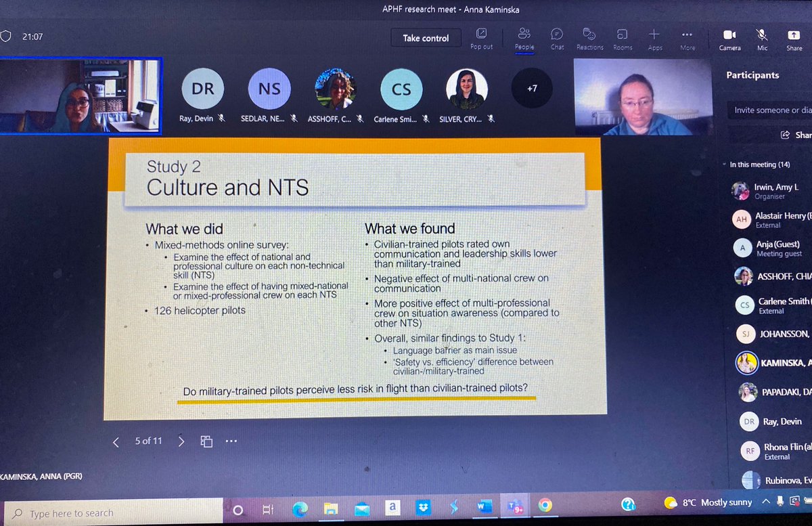The width and height of the screenshot is (812, 526).
Task: Open the Pop out option
Action: coord(482,38)
